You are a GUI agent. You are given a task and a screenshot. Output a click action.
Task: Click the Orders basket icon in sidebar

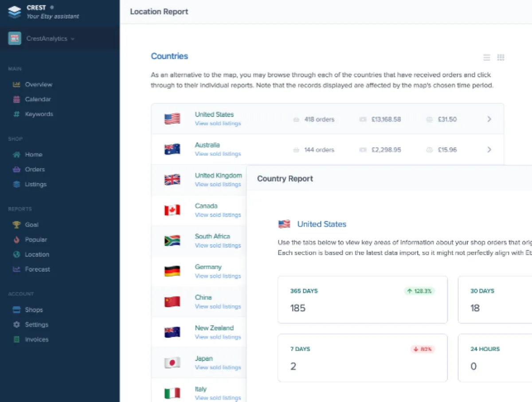coord(17,169)
